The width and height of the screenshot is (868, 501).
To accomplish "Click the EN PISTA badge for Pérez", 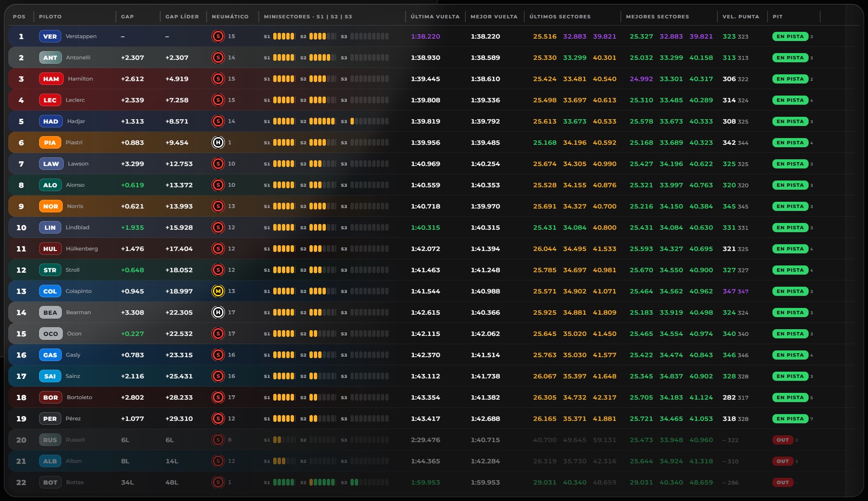I will click(790, 418).
